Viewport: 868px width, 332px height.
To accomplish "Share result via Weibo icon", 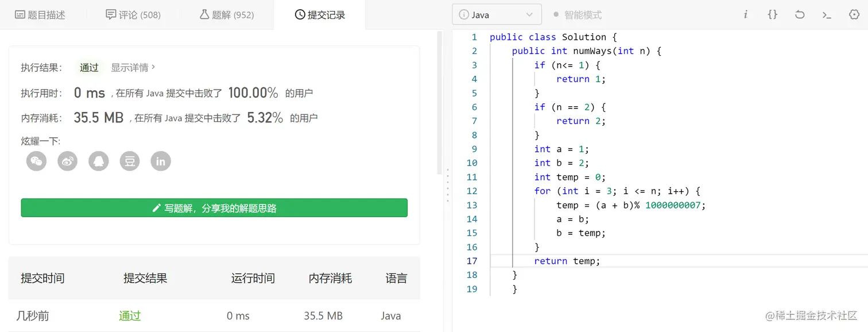I will coord(68,161).
